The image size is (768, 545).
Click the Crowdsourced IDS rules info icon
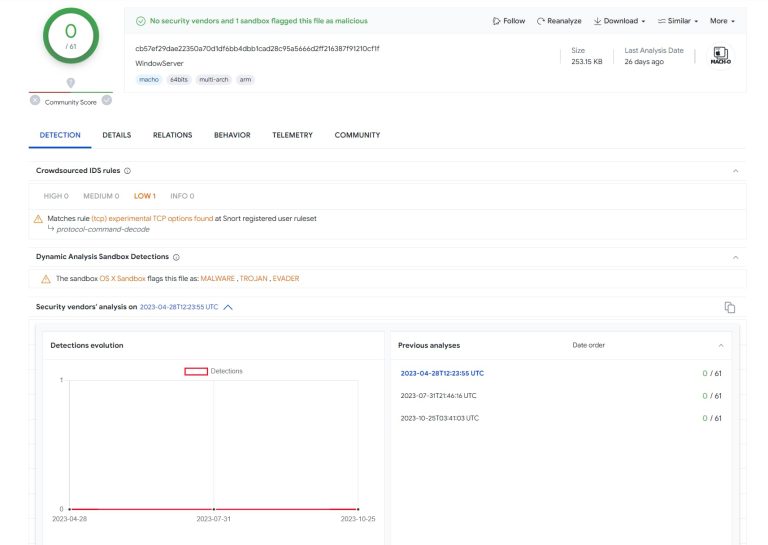pyautogui.click(x=127, y=171)
